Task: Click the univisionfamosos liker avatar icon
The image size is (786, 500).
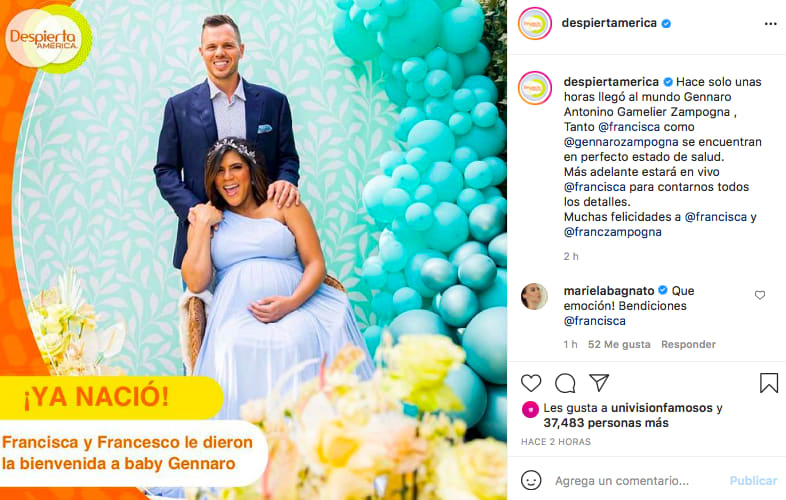Action: 530,409
